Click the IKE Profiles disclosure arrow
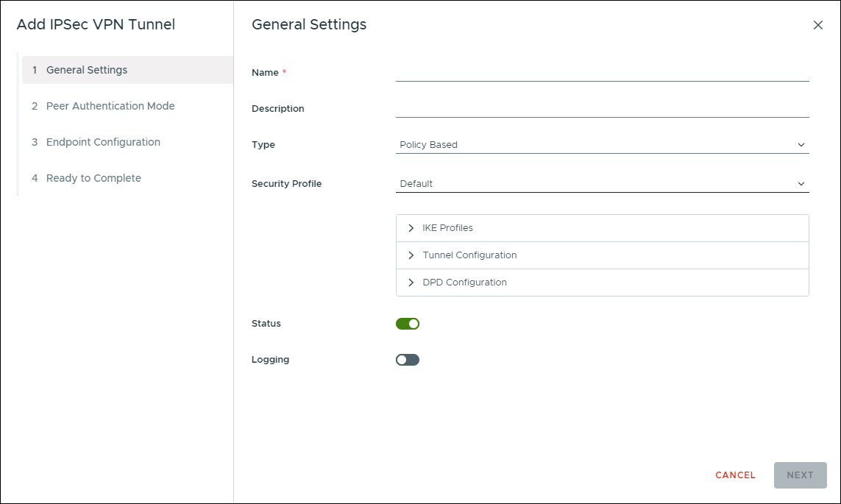 (x=411, y=227)
